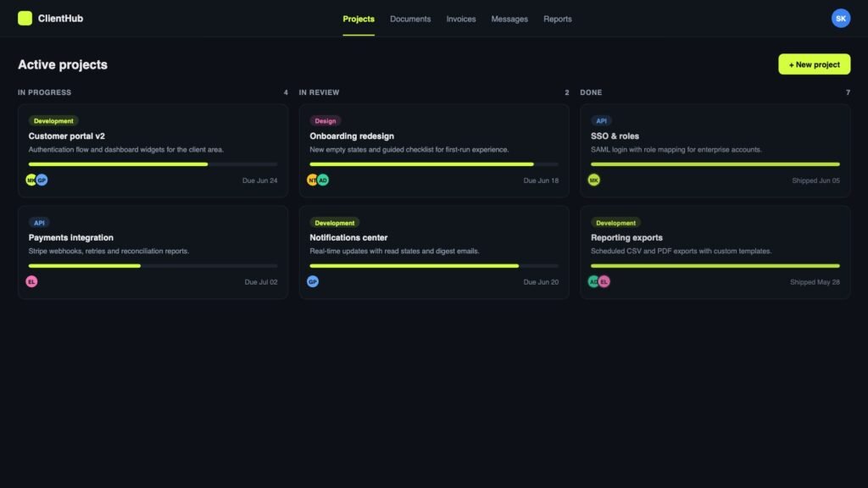868x488 pixels.
Task: Click the 'Stripe webhooks, retries' description
Action: pyautogui.click(x=108, y=251)
